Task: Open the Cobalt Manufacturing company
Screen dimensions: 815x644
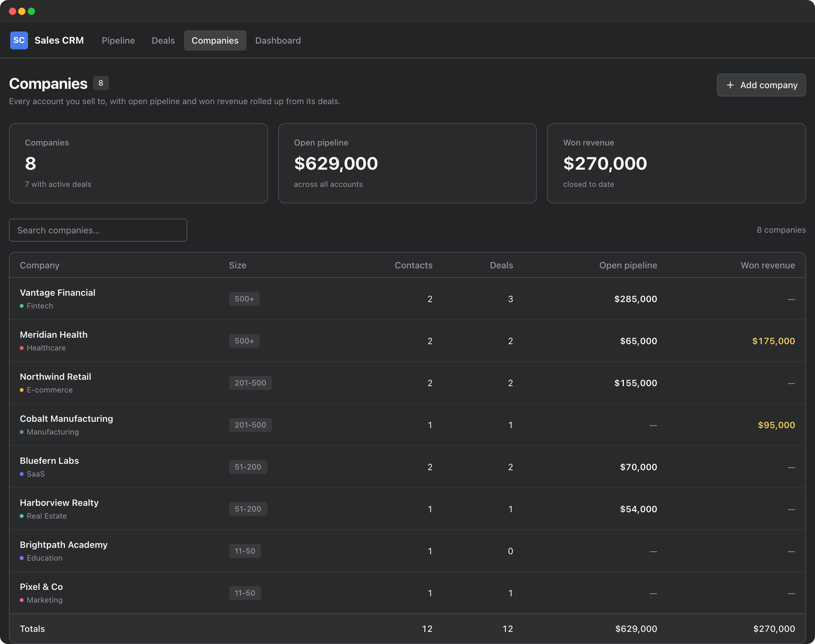Action: pyautogui.click(x=66, y=419)
